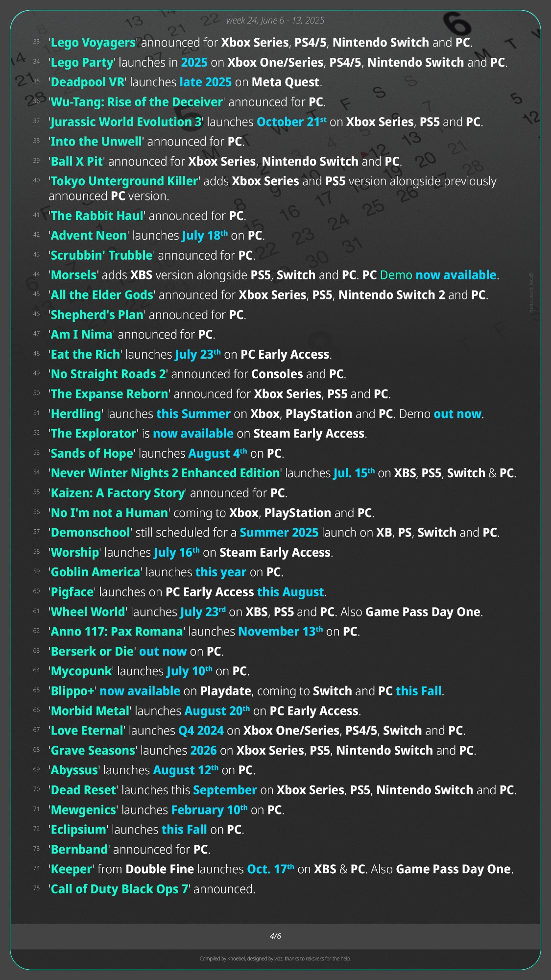Select 'The Explorator' title
The height and width of the screenshot is (980, 551).
tap(94, 434)
